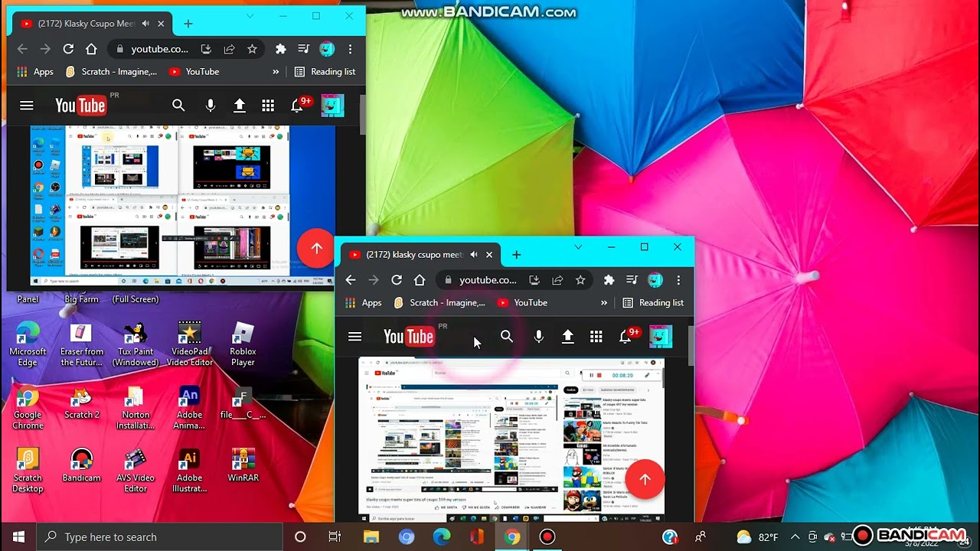
Task: Open YouTube apps grid in the lower-right window
Action: click(596, 337)
